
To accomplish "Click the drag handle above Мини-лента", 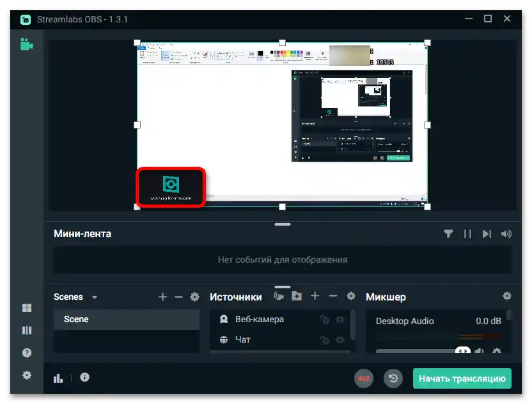I will (x=282, y=224).
